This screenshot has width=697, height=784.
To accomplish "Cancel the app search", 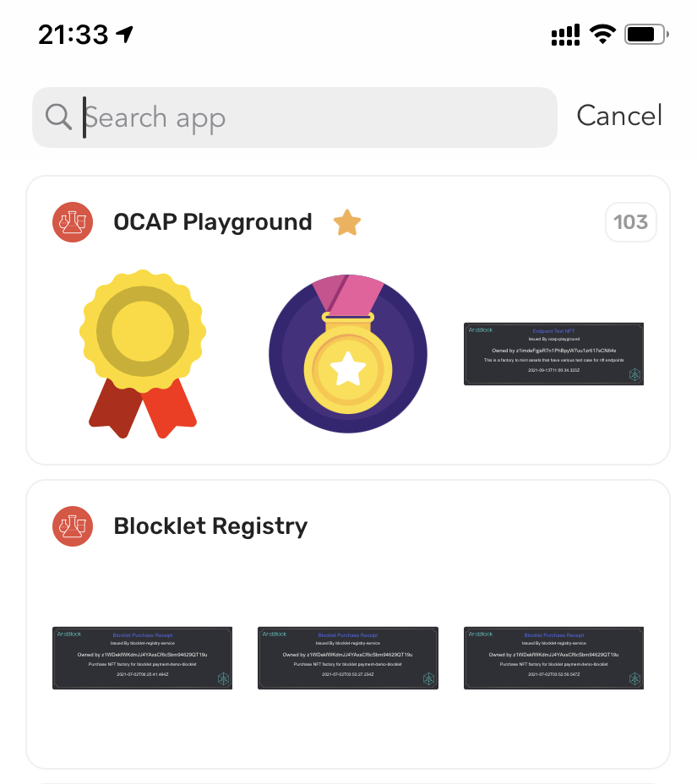I will click(619, 116).
